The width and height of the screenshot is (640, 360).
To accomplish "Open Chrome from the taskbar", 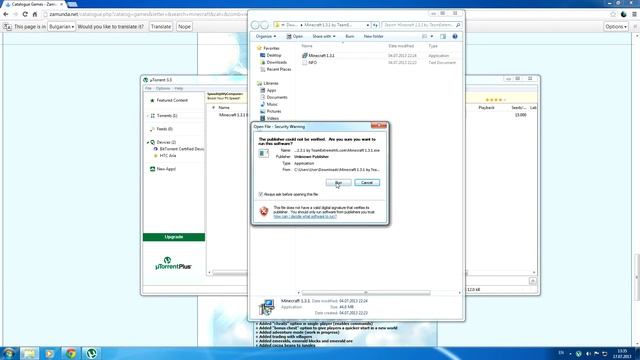I will click(x=71, y=353).
